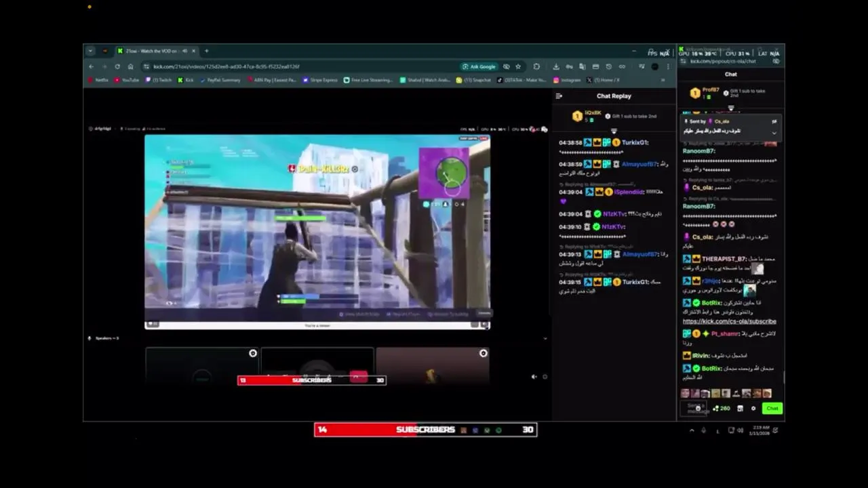Expand the ProfB7 leaderboard arrow in popout chat
Screen dimensions: 868x488
[x=731, y=108]
